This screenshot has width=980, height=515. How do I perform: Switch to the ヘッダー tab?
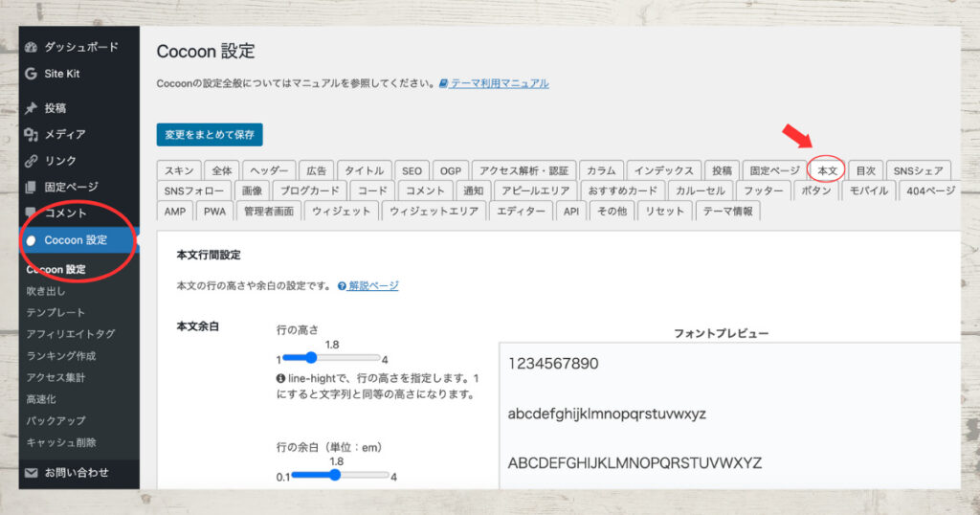(269, 170)
